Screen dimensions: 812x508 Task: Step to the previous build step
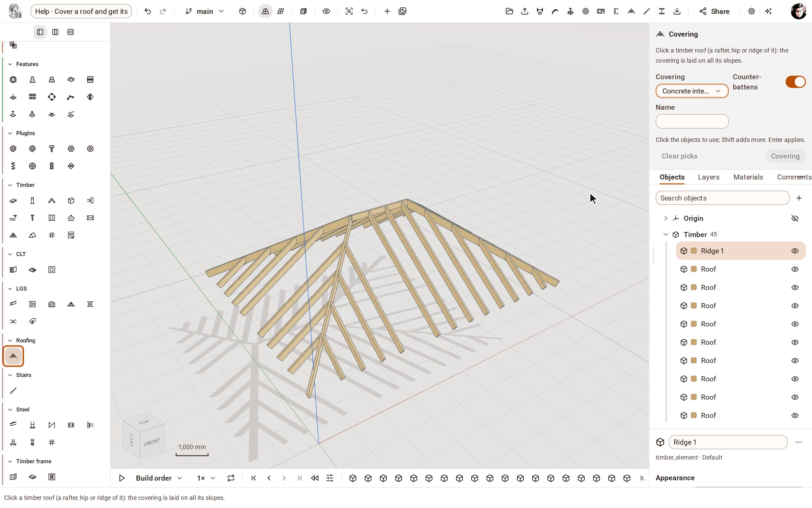(x=269, y=478)
